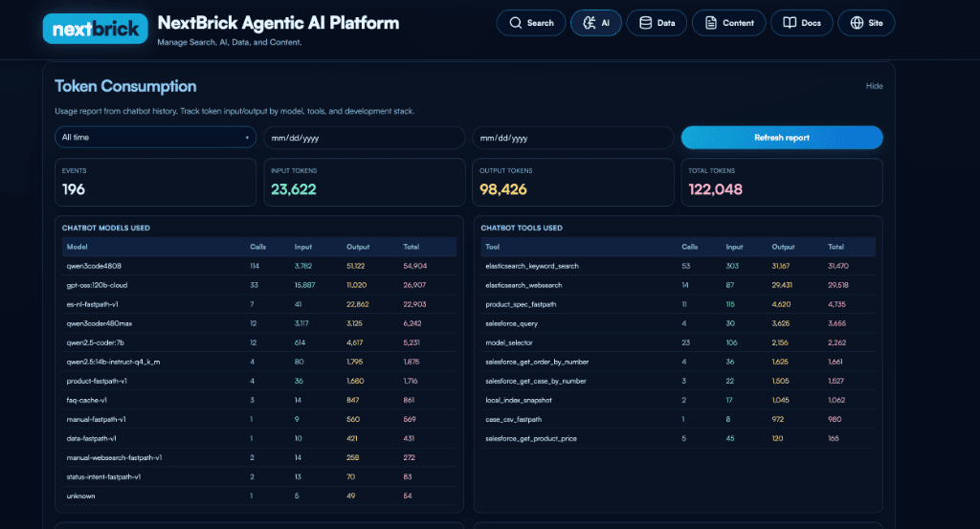Open the All time range dropdown
The height and width of the screenshot is (529, 980).
click(155, 138)
